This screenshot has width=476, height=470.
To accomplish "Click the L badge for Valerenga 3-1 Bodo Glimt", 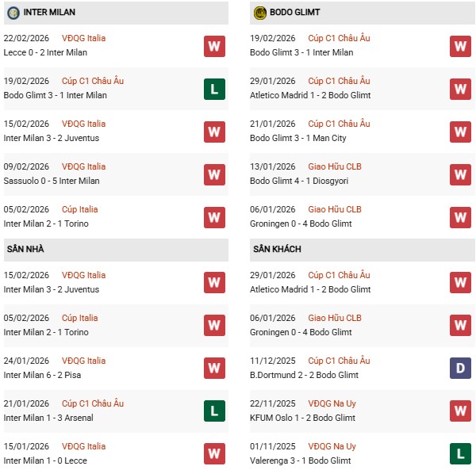I will coord(460,453).
